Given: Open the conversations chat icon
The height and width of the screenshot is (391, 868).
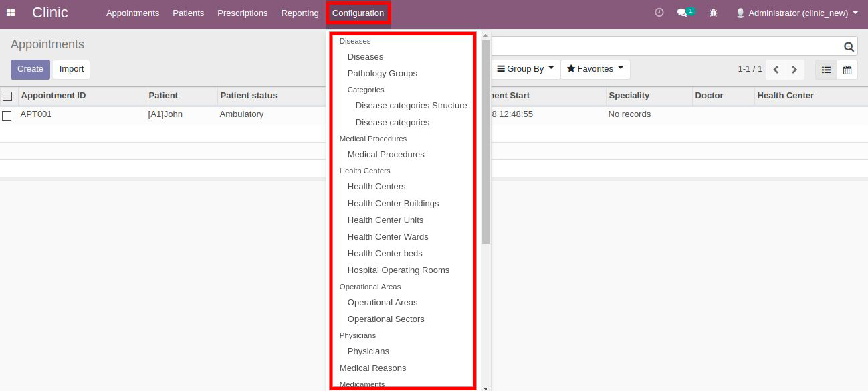Looking at the screenshot, I should 682,13.
